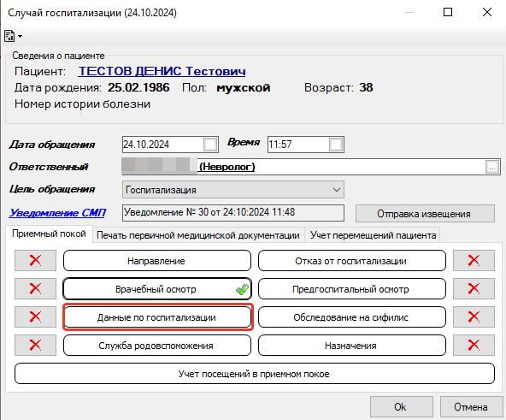The image size is (506, 420).
Task: Expand the Цель обращения dropdown
Action: coord(337,190)
